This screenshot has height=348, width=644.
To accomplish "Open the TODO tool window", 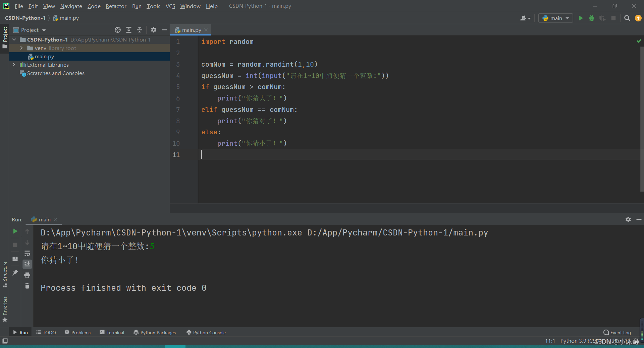I will coord(46,333).
